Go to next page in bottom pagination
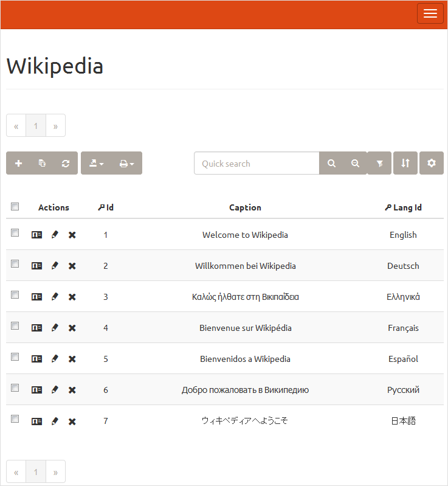 (x=55, y=472)
